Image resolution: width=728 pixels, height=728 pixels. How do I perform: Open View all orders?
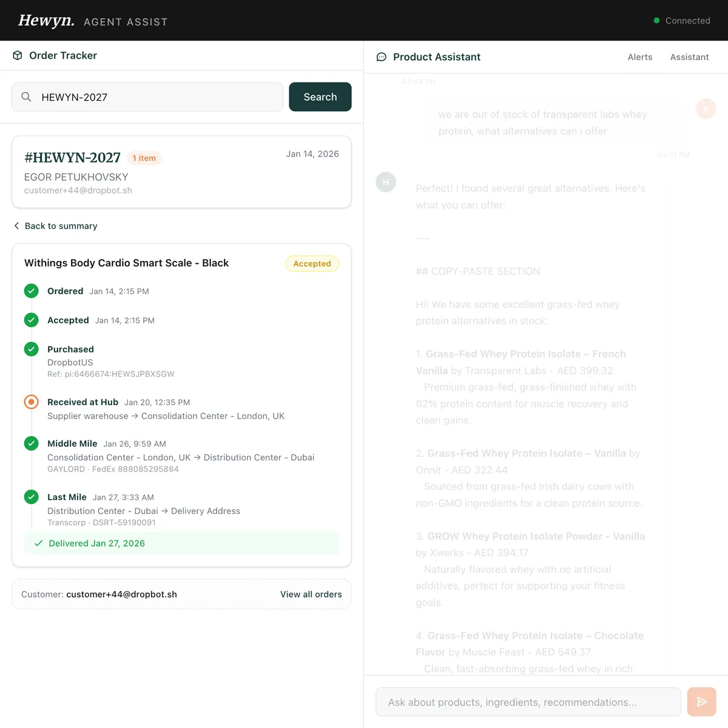pos(311,594)
